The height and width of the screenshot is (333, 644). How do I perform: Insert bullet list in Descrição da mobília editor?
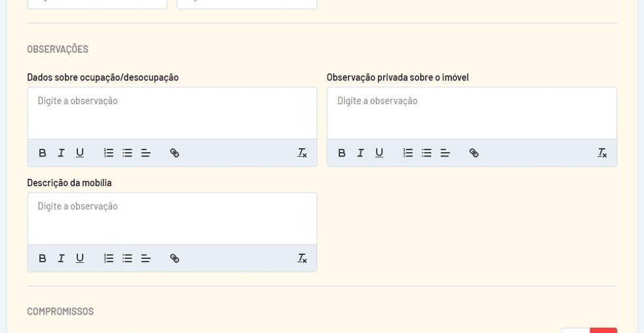pyautogui.click(x=127, y=258)
